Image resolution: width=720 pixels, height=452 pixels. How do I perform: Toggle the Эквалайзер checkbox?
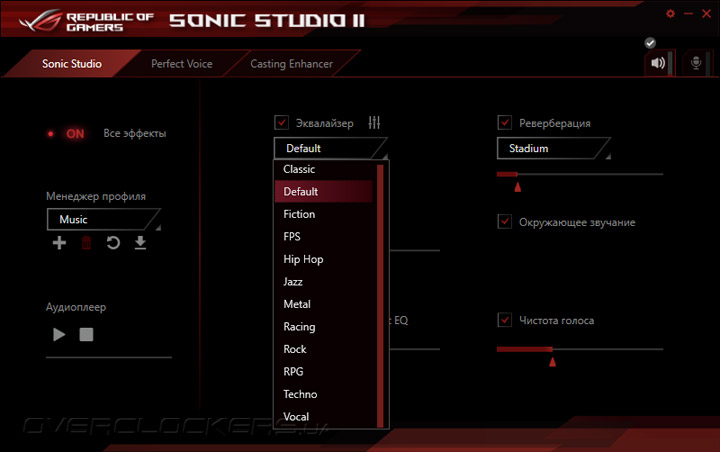tap(281, 123)
